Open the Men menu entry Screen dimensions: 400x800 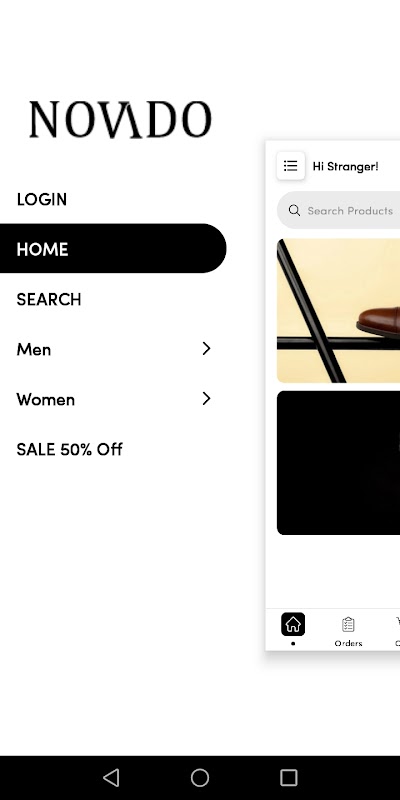coord(34,349)
